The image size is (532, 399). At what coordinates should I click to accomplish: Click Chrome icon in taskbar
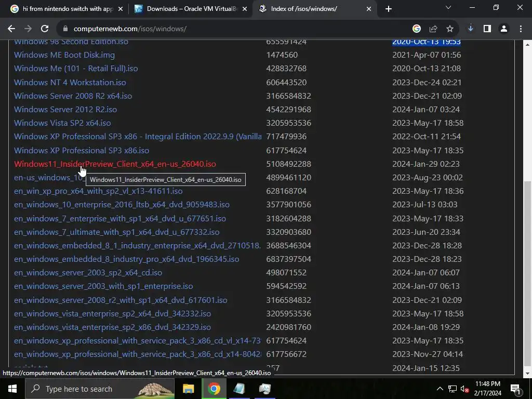click(x=214, y=389)
